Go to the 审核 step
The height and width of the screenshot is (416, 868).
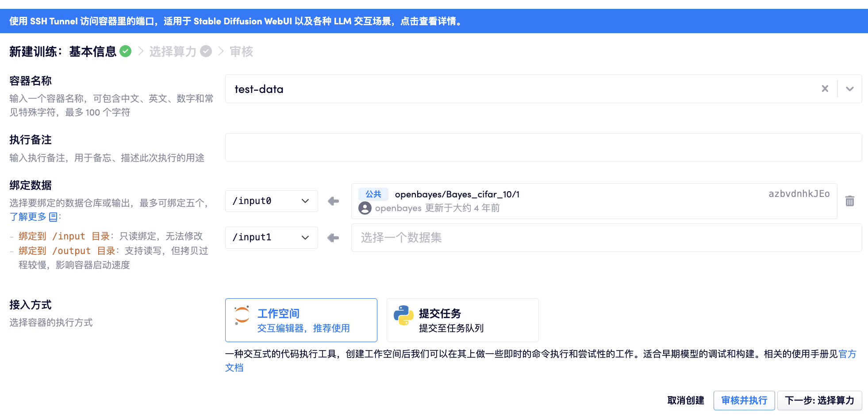tap(241, 52)
